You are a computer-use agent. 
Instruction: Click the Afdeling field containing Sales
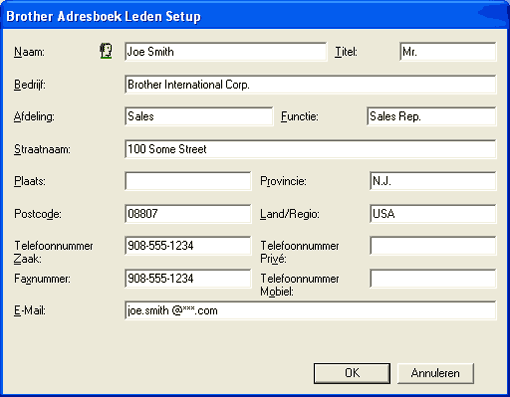click(199, 116)
